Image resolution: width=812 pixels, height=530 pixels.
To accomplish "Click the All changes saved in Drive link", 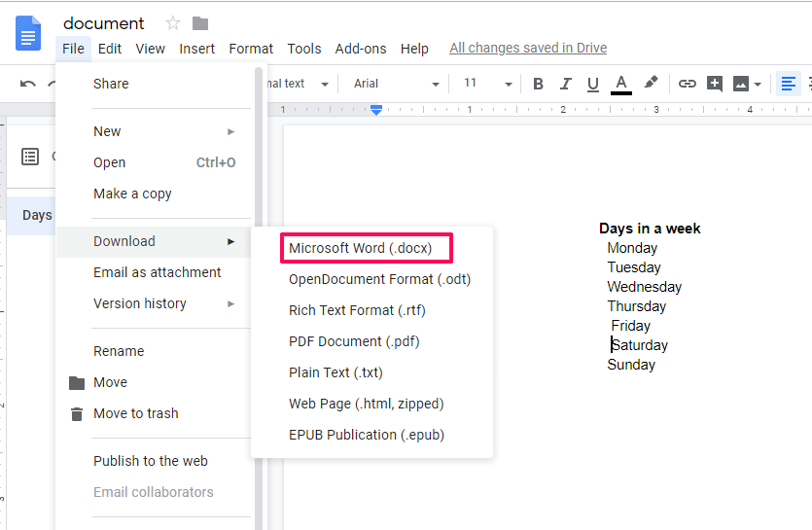I will [x=528, y=48].
